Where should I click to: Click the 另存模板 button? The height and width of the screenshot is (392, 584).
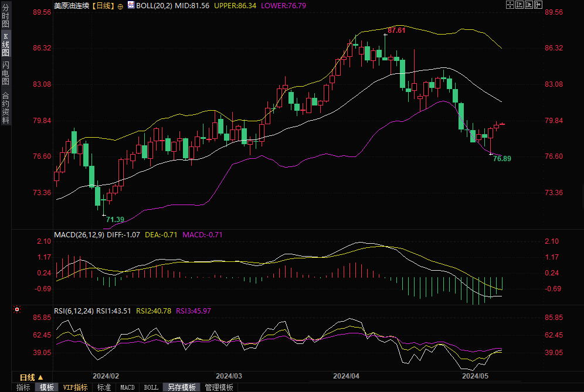click(x=181, y=387)
